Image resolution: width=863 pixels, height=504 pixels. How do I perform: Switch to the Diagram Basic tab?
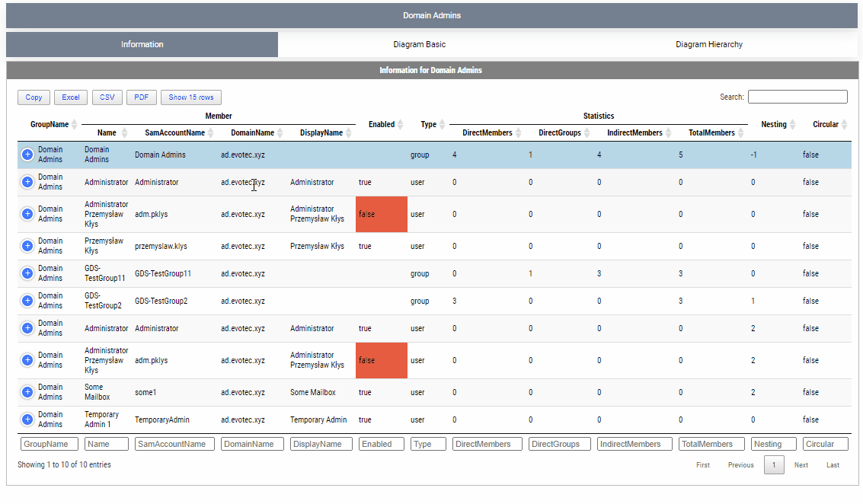click(x=419, y=45)
